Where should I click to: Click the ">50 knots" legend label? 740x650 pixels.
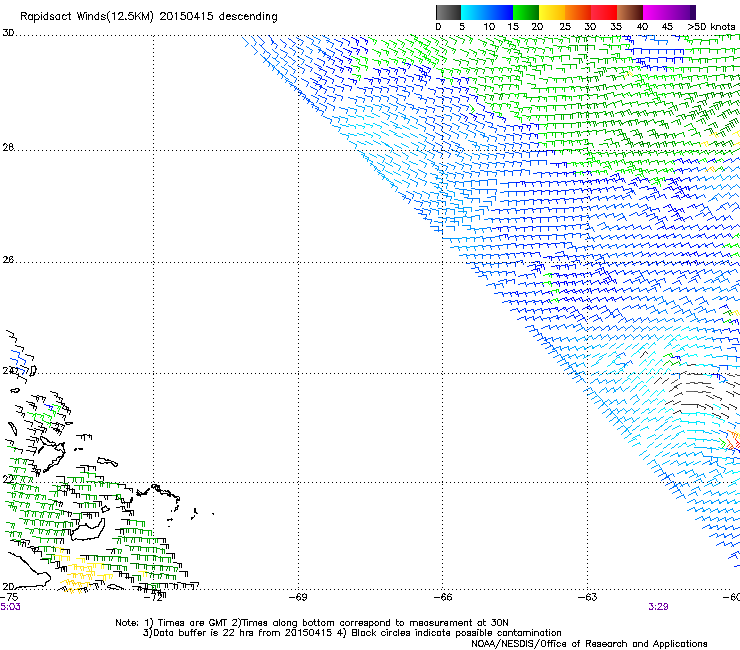[x=711, y=27]
